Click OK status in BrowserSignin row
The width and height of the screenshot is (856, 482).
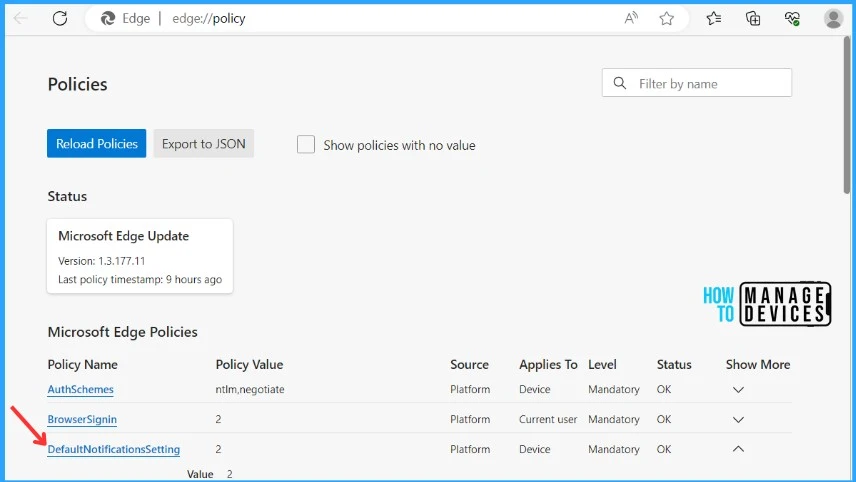pyautogui.click(x=664, y=419)
